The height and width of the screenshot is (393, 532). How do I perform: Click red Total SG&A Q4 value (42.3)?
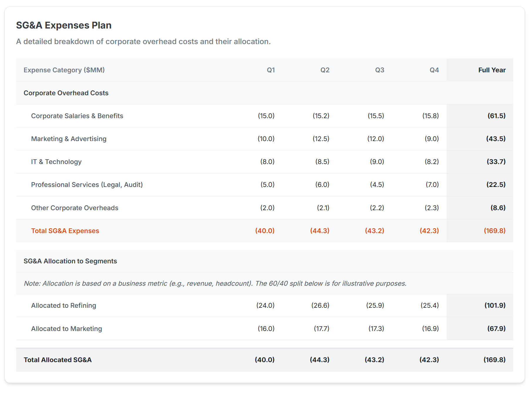click(x=429, y=231)
